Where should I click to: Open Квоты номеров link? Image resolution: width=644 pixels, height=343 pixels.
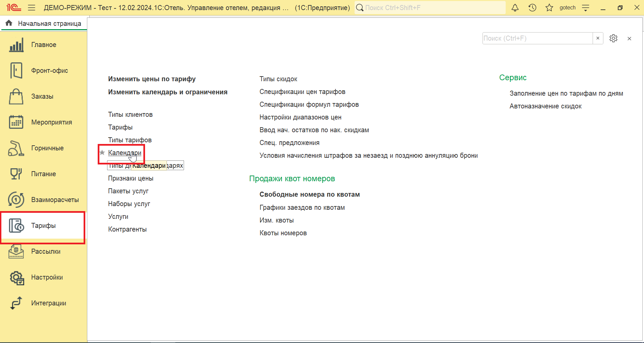(283, 233)
